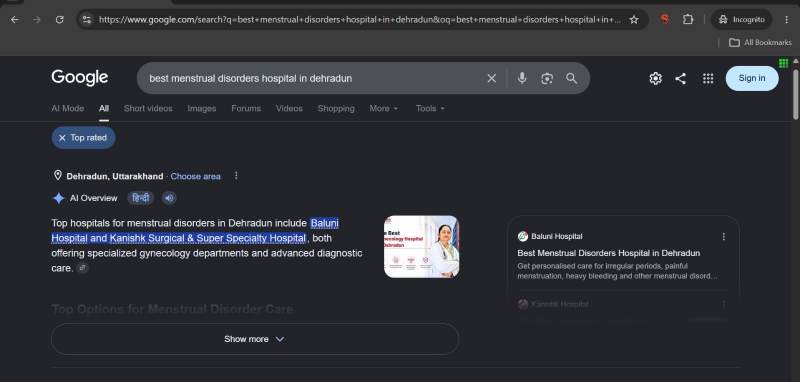Viewport: 800px width, 382px height.
Task: Submit search with magnifier icon
Action: [x=571, y=79]
